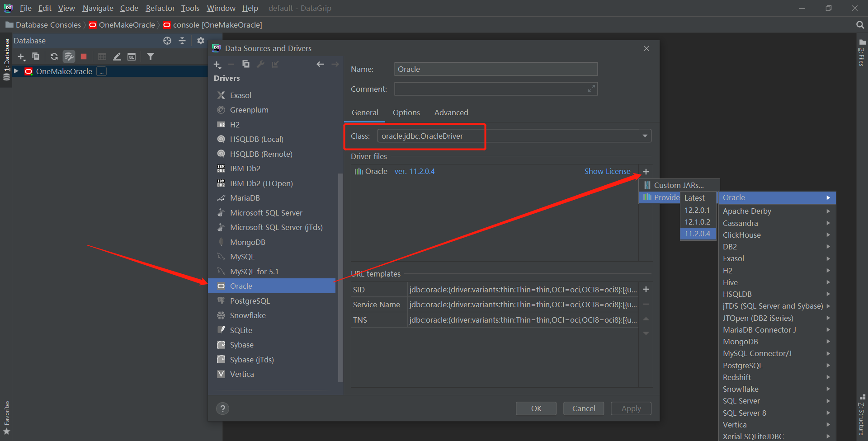Select the MySQL for 5.1 driver

(272, 272)
